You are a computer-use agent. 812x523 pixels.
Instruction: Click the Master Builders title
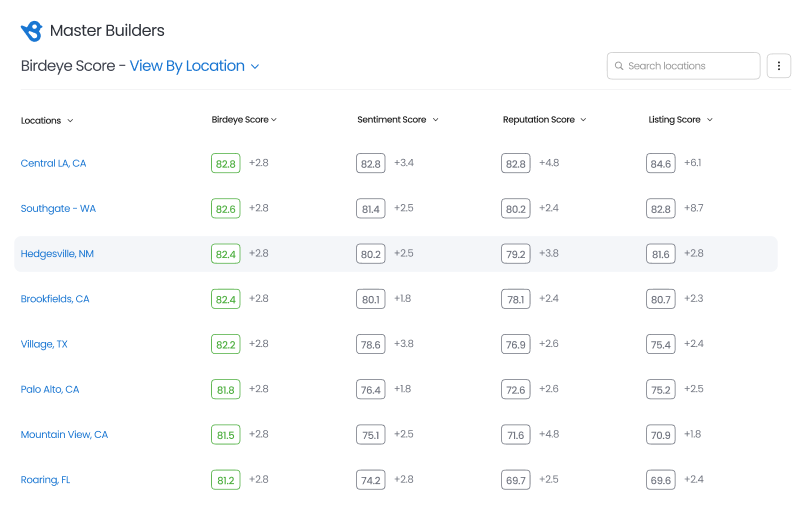107,31
